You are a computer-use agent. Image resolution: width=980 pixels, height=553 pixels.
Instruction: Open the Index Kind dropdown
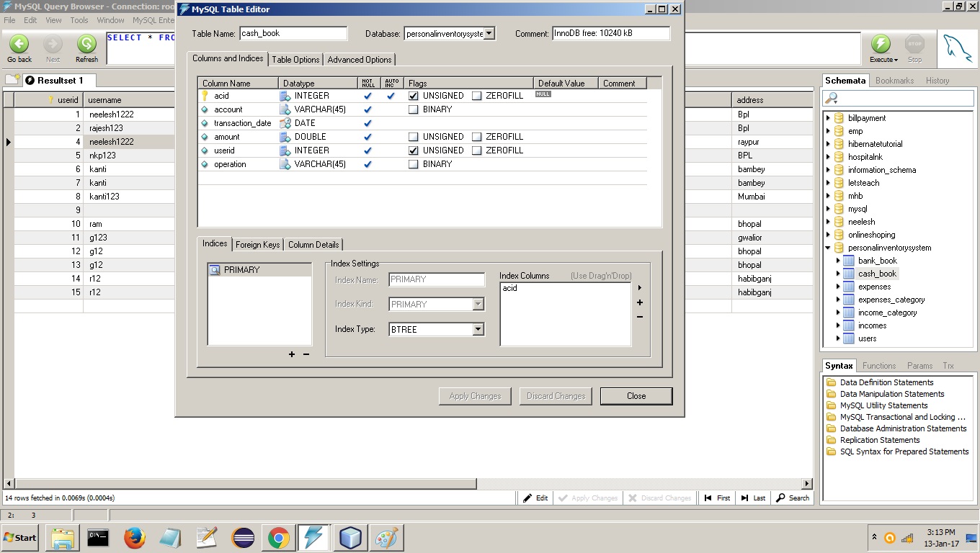click(478, 304)
